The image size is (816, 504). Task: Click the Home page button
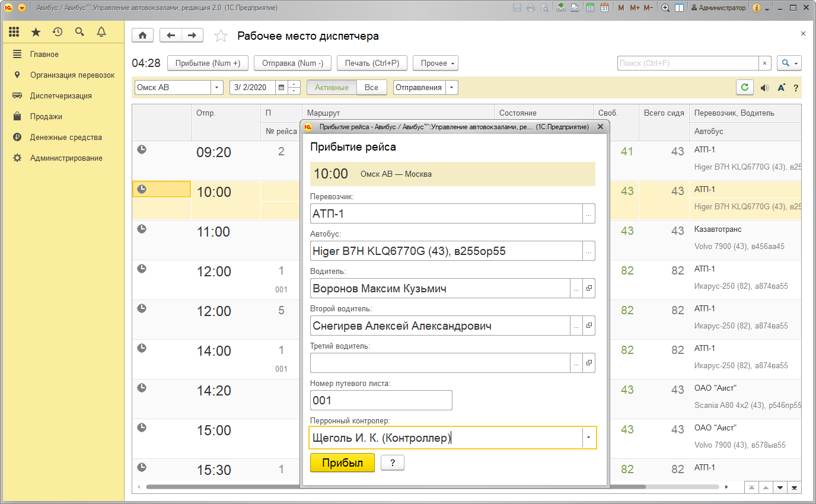(x=142, y=36)
